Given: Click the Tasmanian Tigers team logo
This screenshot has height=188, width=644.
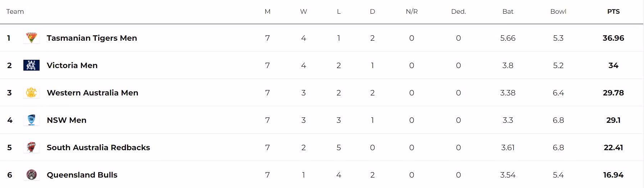Looking at the screenshot, I should [31, 38].
